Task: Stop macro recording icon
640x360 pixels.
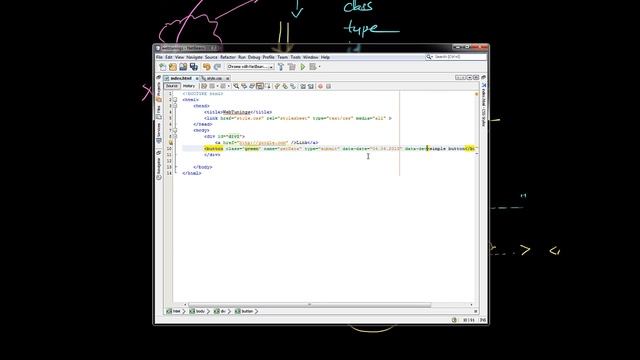Action: 328,86
